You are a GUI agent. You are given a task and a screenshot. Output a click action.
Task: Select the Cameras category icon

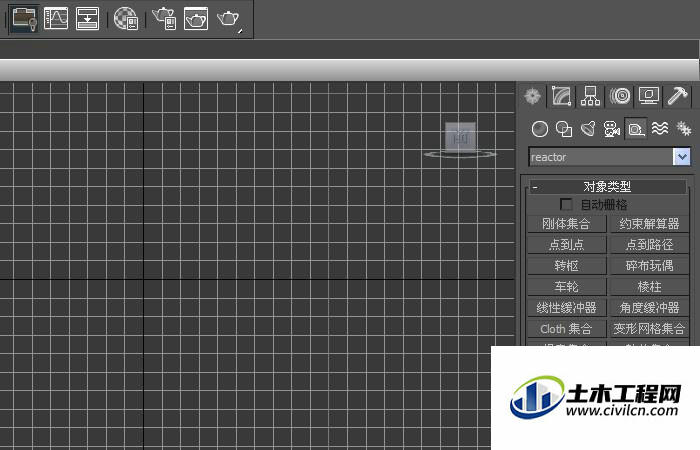(x=612, y=129)
